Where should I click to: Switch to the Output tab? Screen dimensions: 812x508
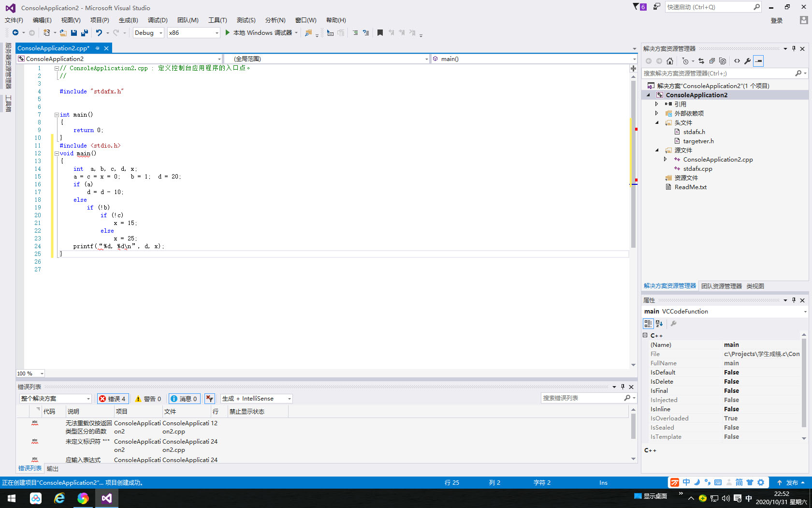(52, 468)
